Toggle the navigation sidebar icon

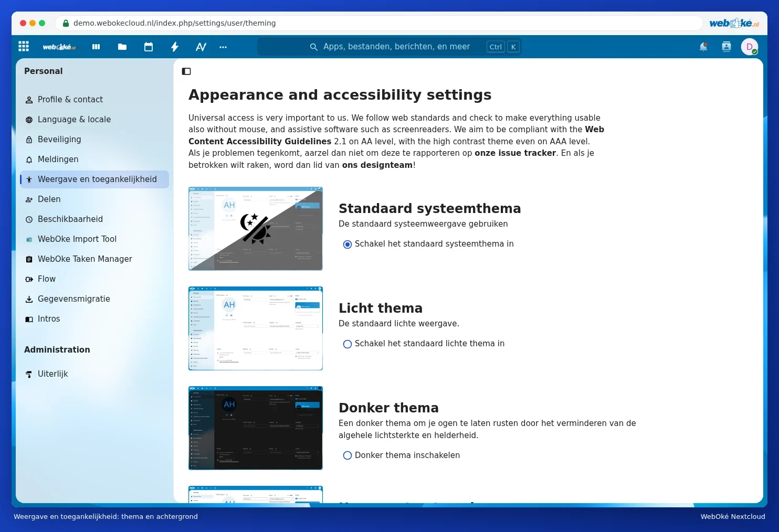(186, 71)
